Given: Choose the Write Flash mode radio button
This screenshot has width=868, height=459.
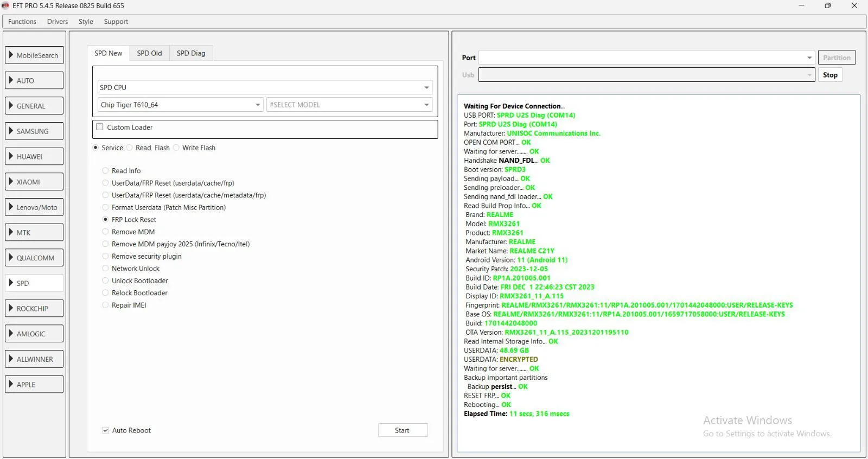Looking at the screenshot, I should [x=176, y=148].
